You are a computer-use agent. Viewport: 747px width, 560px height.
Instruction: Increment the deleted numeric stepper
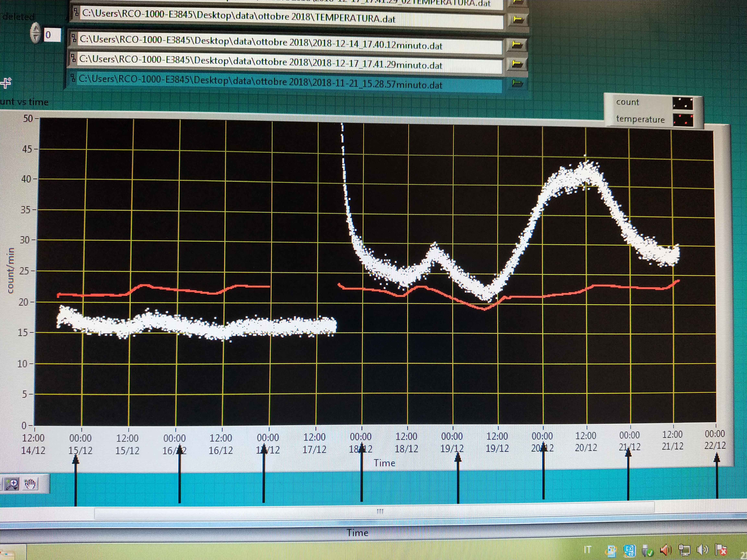[36, 28]
